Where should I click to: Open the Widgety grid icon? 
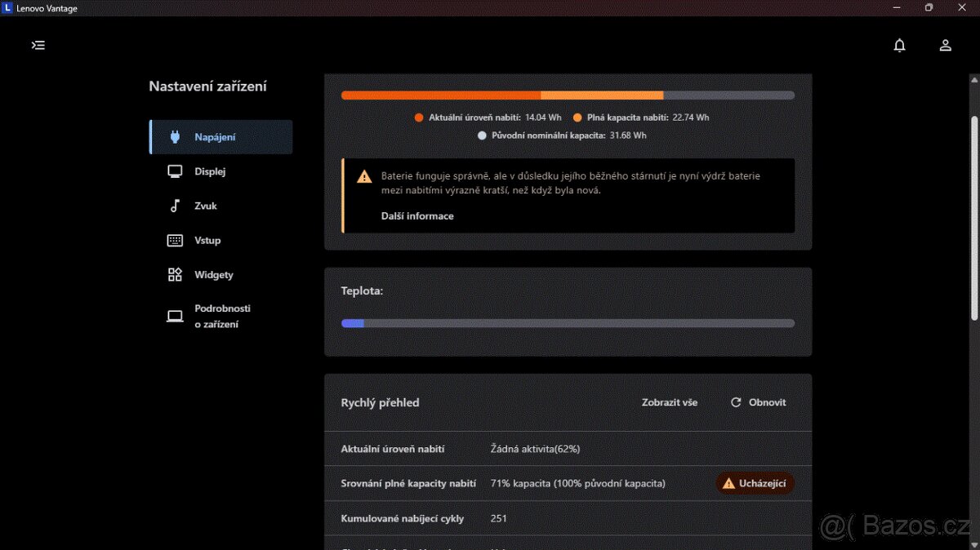point(174,274)
